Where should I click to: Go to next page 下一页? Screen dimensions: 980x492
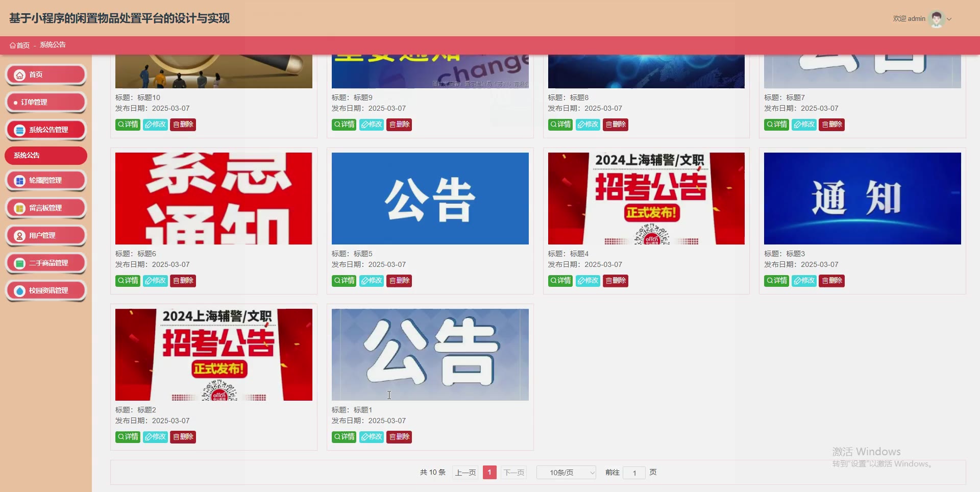click(x=514, y=473)
